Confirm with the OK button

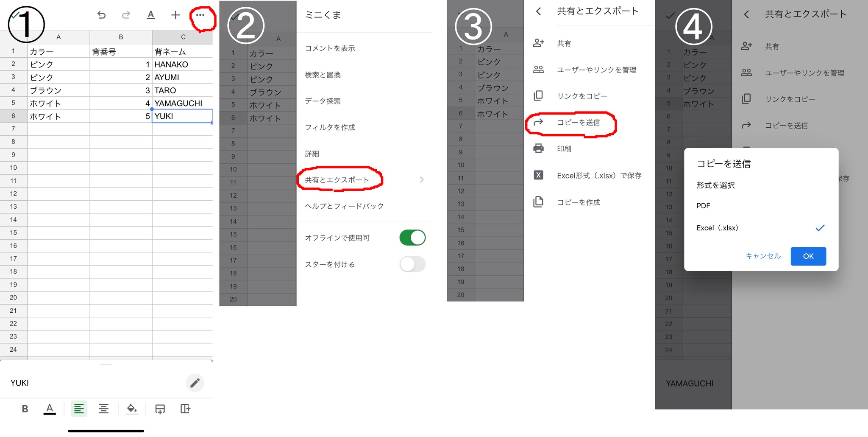click(808, 256)
